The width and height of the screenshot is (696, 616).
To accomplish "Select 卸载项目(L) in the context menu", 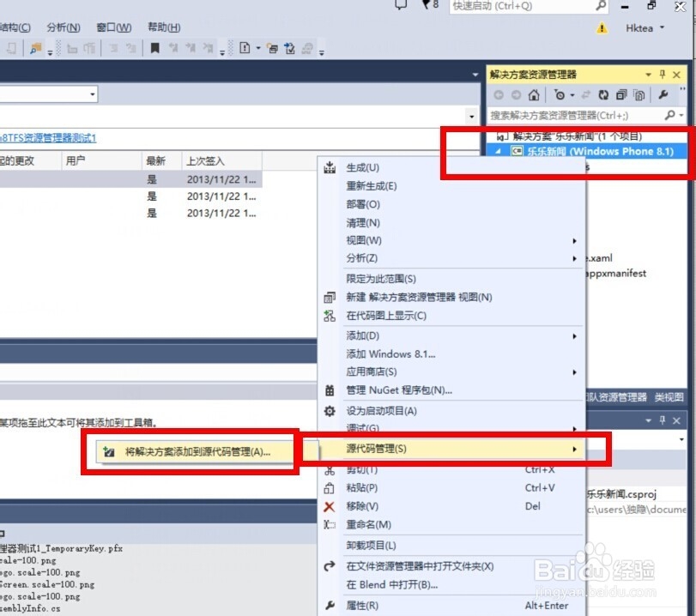I will point(452,546).
